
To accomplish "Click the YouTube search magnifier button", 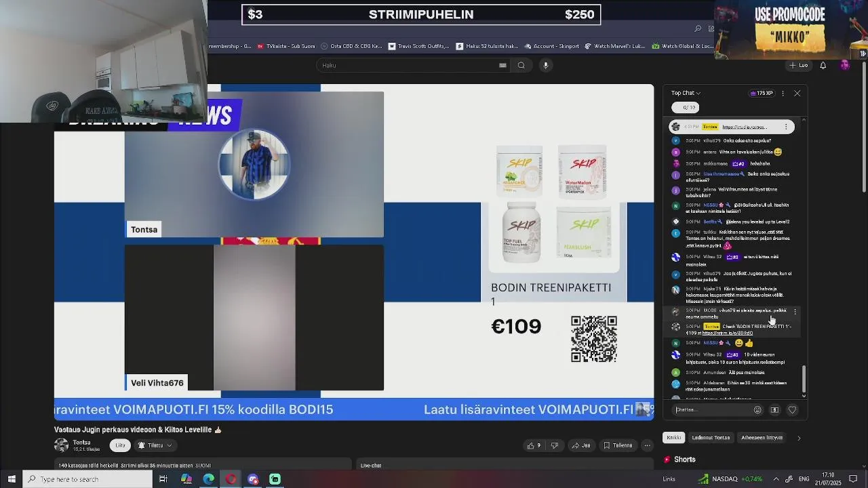I will point(521,66).
